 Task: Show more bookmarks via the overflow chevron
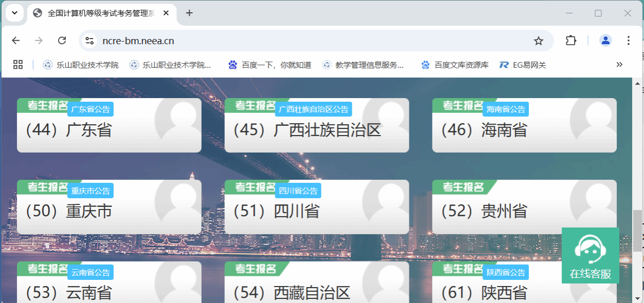tap(619, 65)
